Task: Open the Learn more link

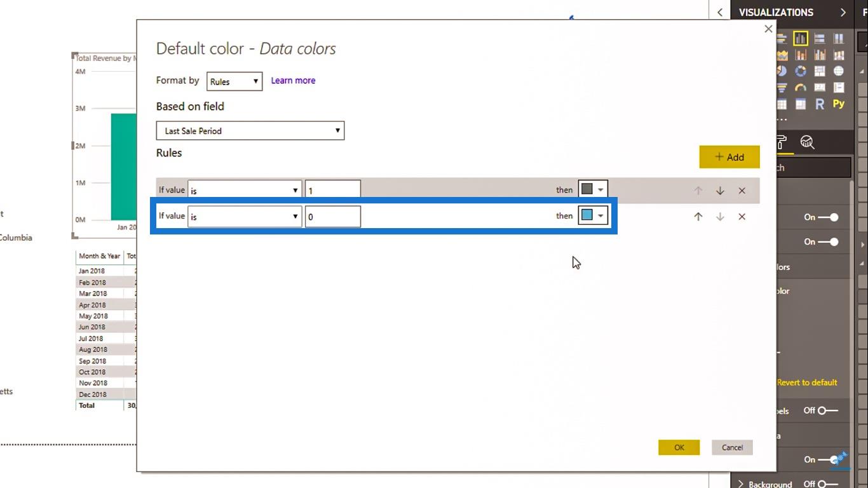Action: pos(293,81)
